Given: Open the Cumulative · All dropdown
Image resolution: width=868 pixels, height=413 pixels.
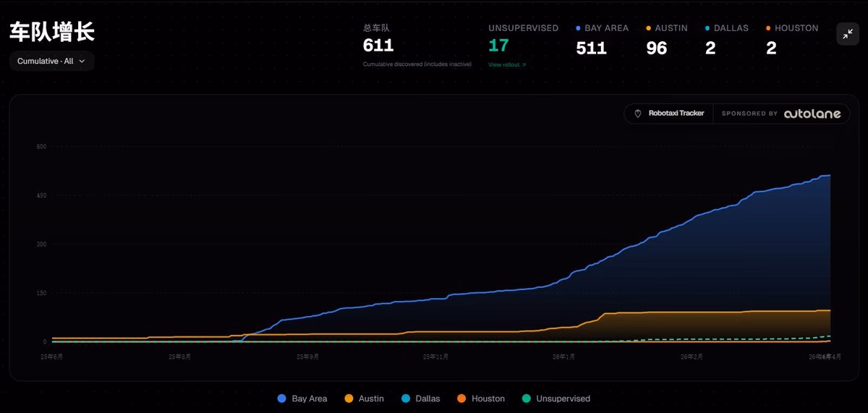Looking at the screenshot, I should tap(52, 61).
